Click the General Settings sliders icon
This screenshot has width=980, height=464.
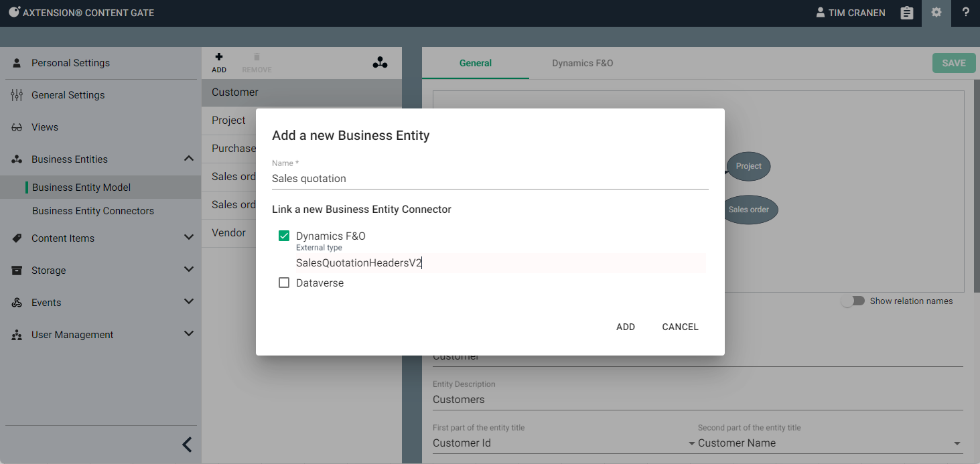(x=17, y=95)
